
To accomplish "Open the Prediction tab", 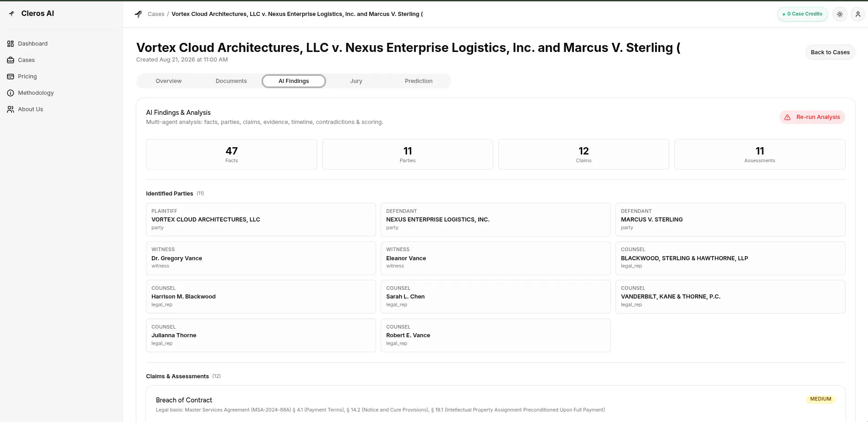I will (x=418, y=81).
